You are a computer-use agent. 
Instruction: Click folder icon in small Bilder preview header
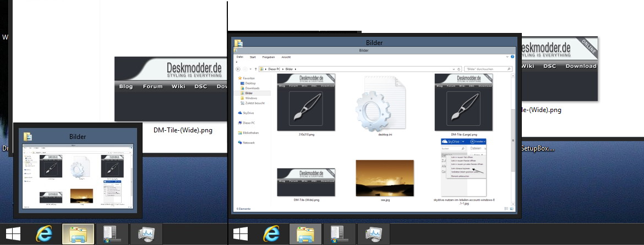click(28, 136)
